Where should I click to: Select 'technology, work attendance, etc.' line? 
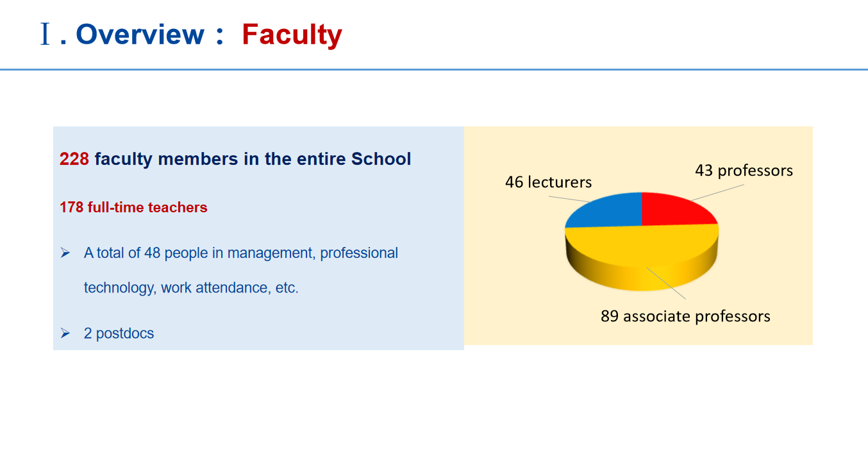(191, 288)
